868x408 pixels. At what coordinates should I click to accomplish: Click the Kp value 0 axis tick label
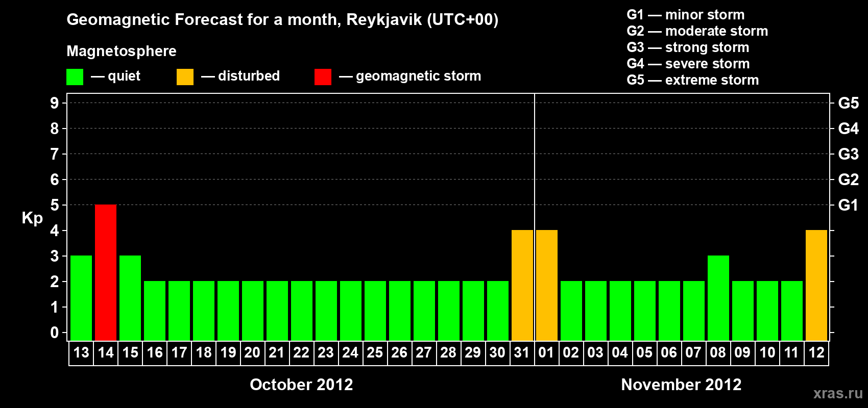(x=54, y=333)
